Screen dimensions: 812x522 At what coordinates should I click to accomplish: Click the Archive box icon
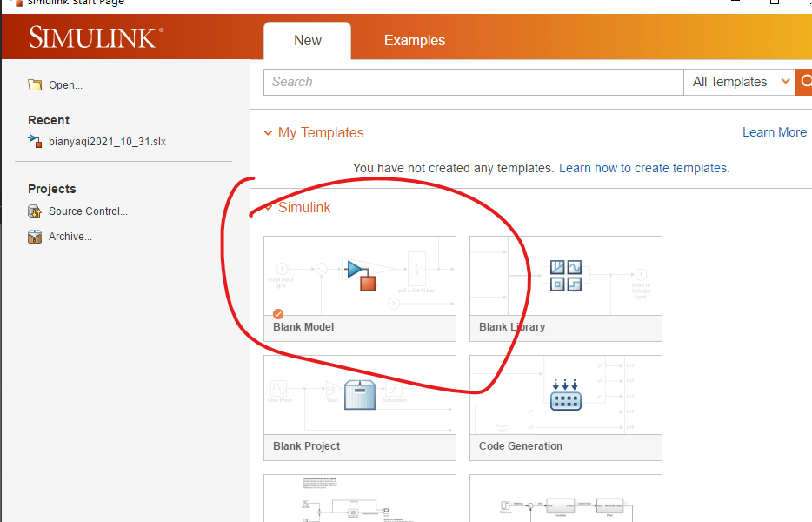click(x=35, y=237)
